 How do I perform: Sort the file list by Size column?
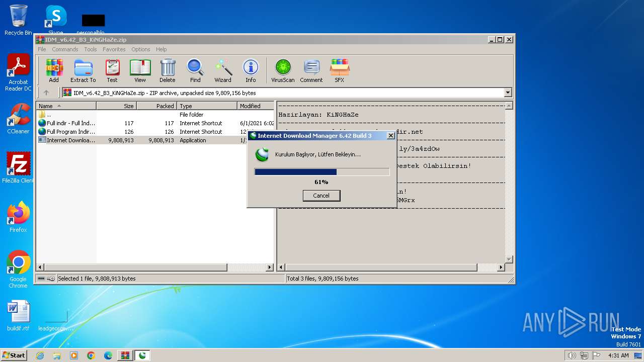coord(116,106)
